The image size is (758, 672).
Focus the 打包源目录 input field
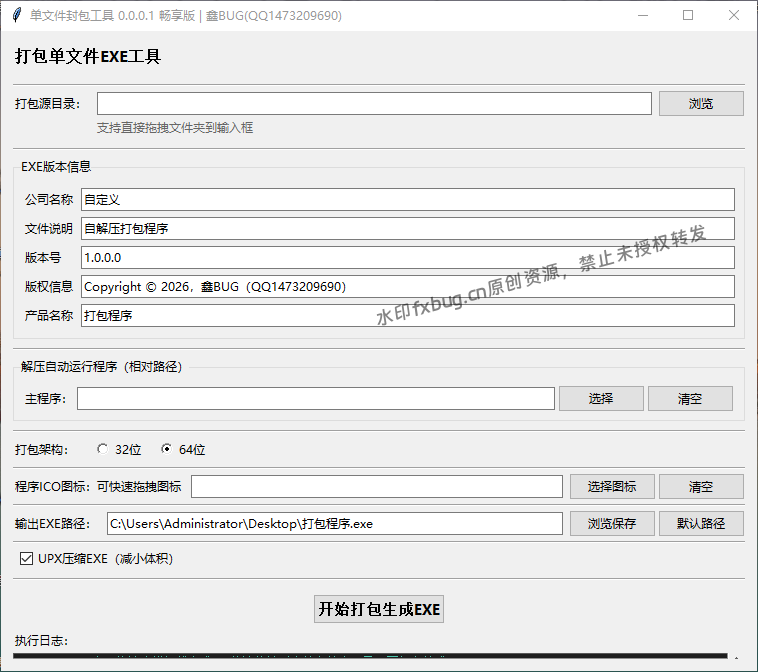pyautogui.click(x=374, y=103)
